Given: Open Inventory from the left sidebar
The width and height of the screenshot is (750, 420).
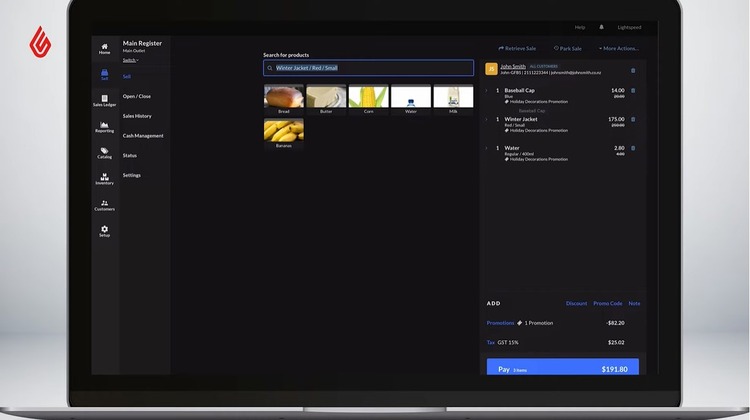Looking at the screenshot, I should (x=104, y=178).
